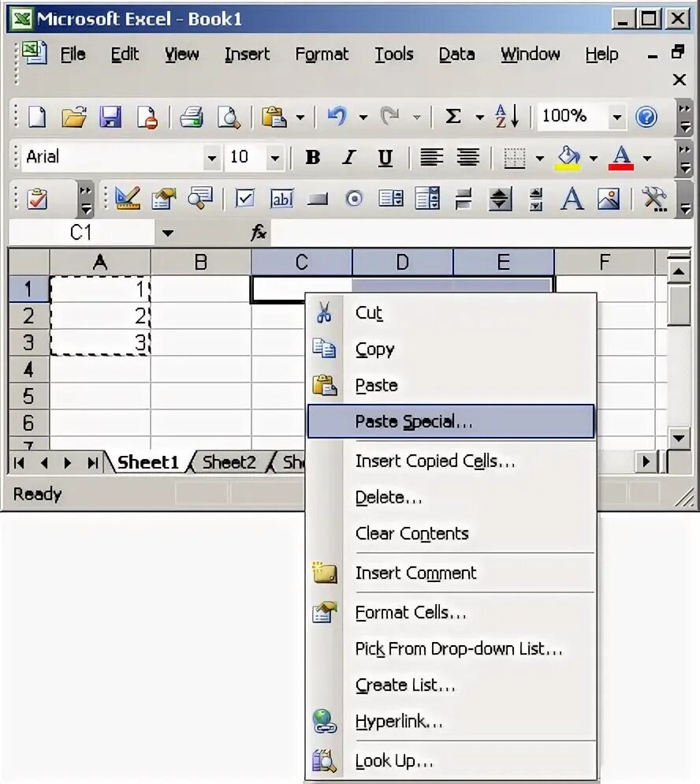Click the New workbook icon
This screenshot has width=700, height=784.
[37, 117]
